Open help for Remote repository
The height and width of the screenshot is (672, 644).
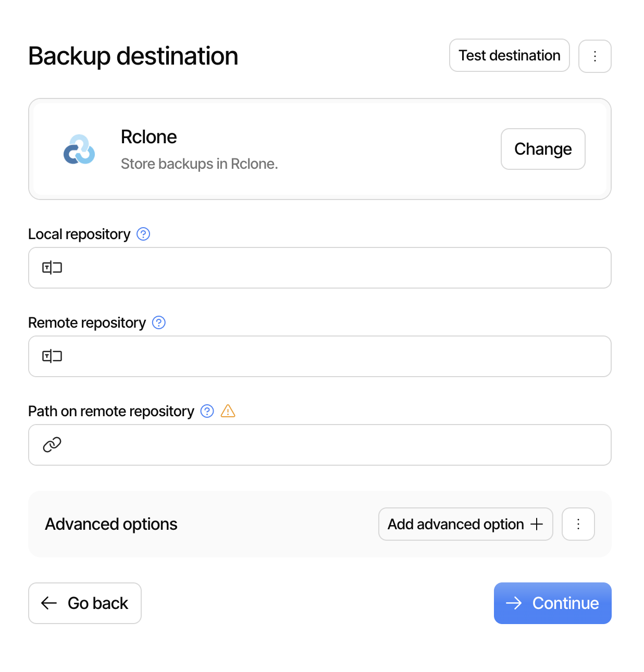[x=159, y=323]
